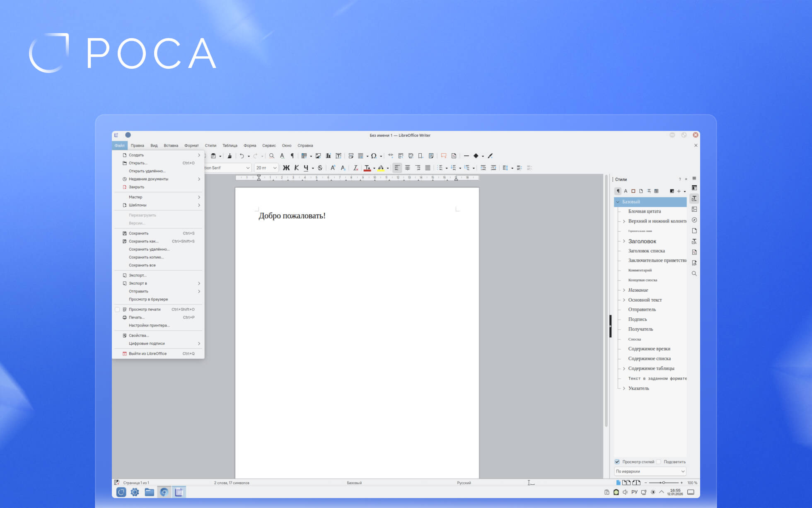The image size is (812, 508).
Task: Click the bold Ж formatting icon
Action: (286, 168)
